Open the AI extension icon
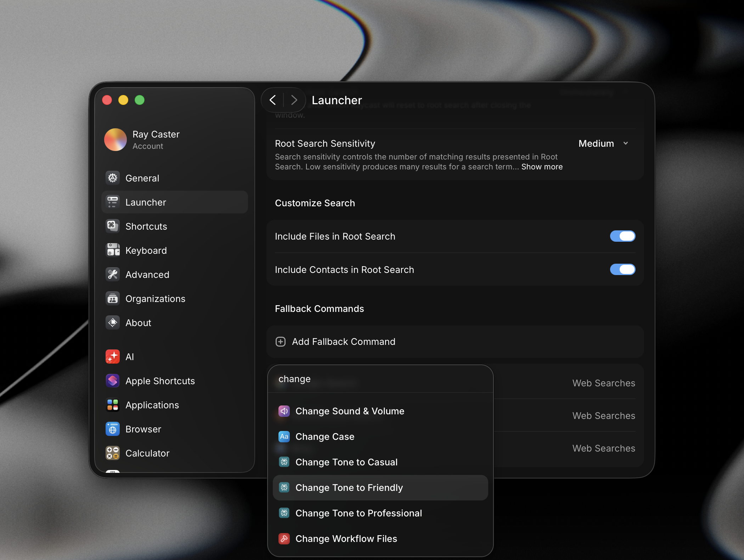Image resolution: width=744 pixels, height=560 pixels. 113,357
